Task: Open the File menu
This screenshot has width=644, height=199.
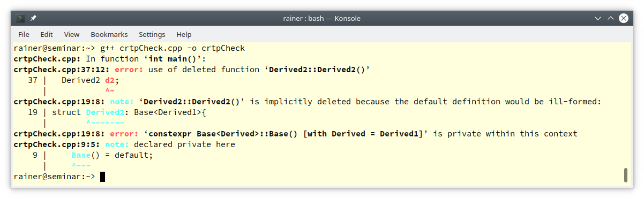Action: point(24,34)
